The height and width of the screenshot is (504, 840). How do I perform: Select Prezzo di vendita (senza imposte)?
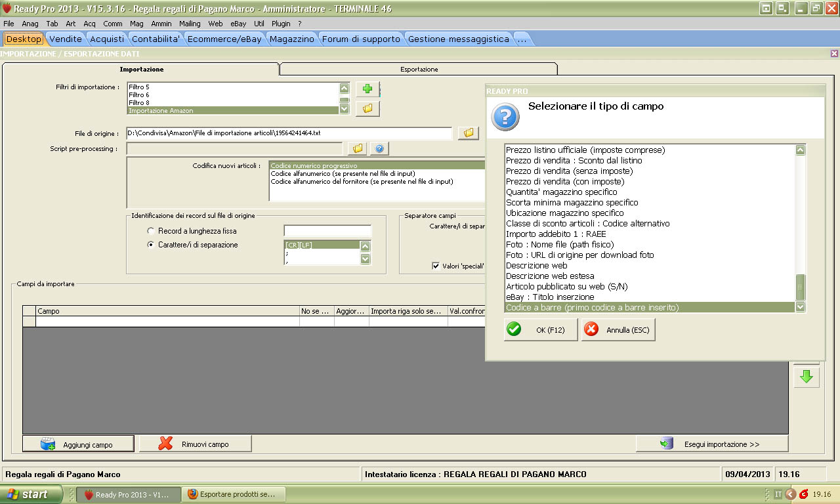(650, 171)
